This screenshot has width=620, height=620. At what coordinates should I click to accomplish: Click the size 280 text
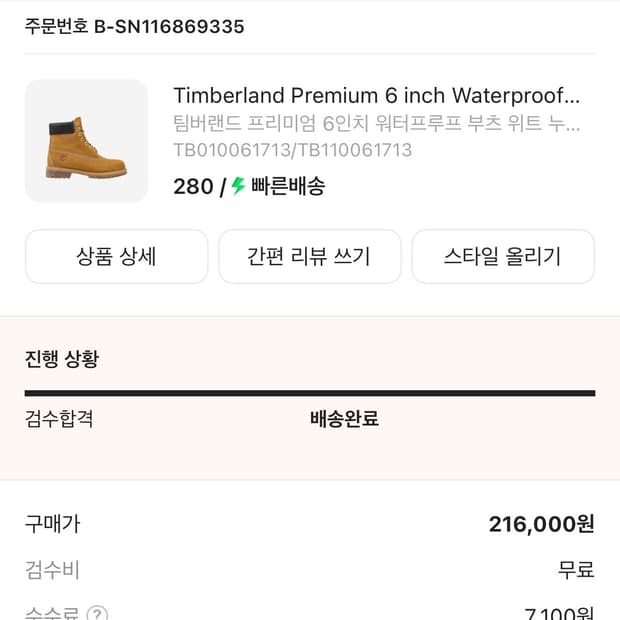(x=192, y=186)
